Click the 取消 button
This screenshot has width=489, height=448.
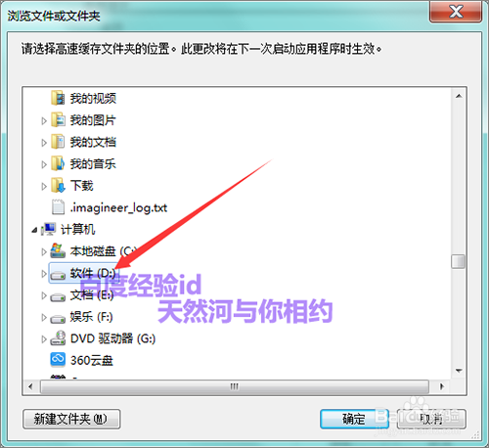(431, 419)
